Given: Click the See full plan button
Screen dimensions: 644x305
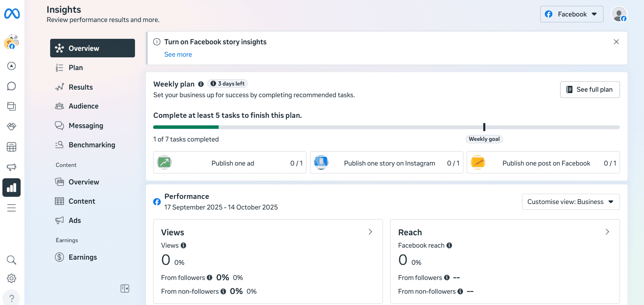Looking at the screenshot, I should point(590,90).
